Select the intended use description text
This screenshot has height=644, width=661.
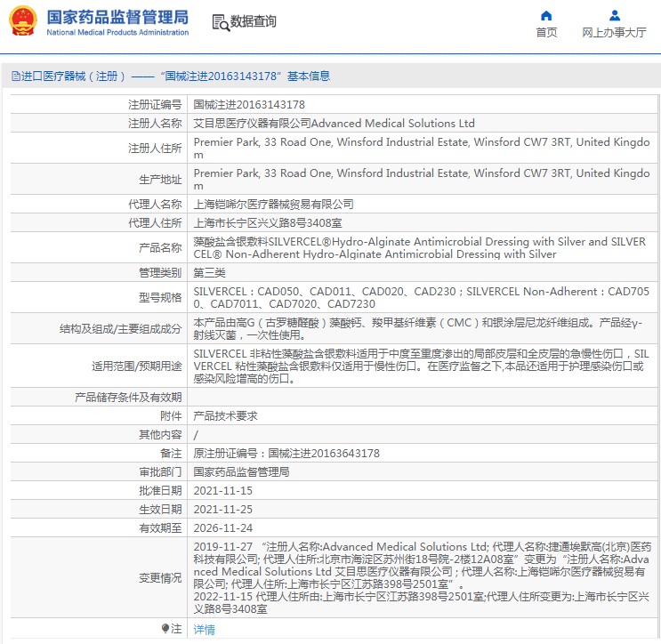pos(421,366)
